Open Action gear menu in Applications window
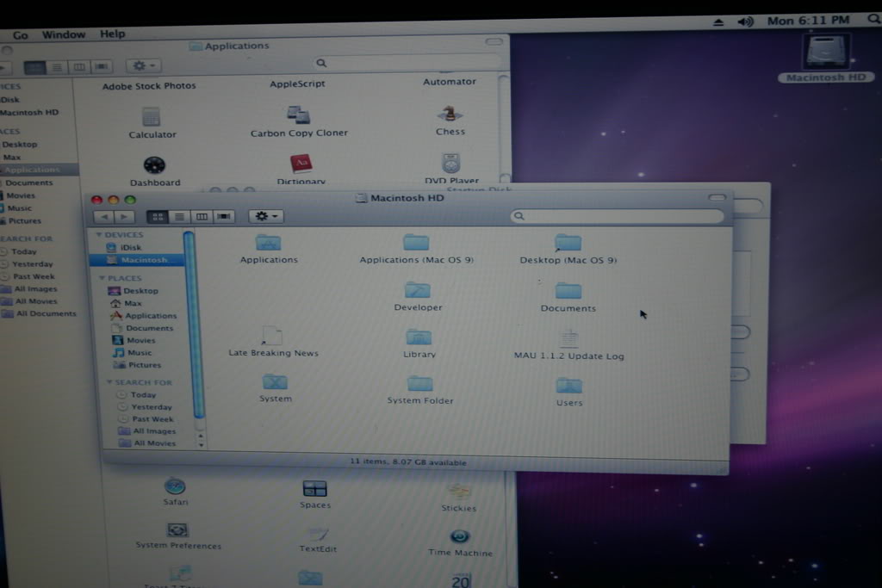Viewport: 882px width, 588px height. pos(144,65)
